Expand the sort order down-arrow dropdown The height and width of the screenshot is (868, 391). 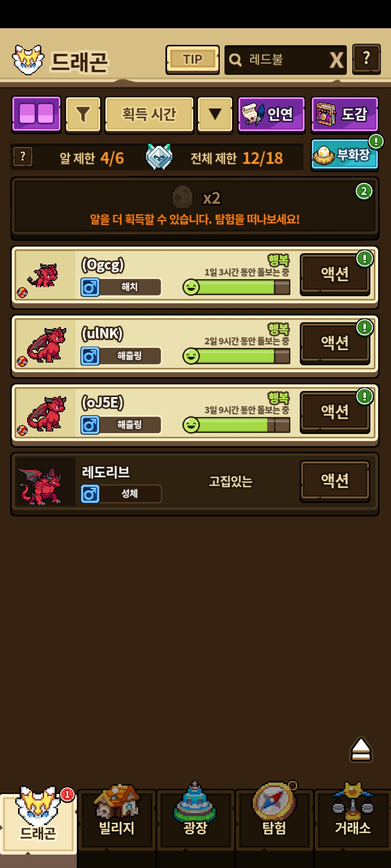(215, 115)
